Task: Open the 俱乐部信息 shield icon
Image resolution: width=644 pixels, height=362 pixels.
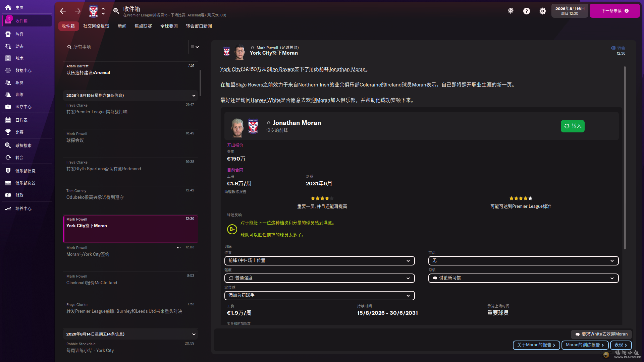Action: tap(8, 171)
